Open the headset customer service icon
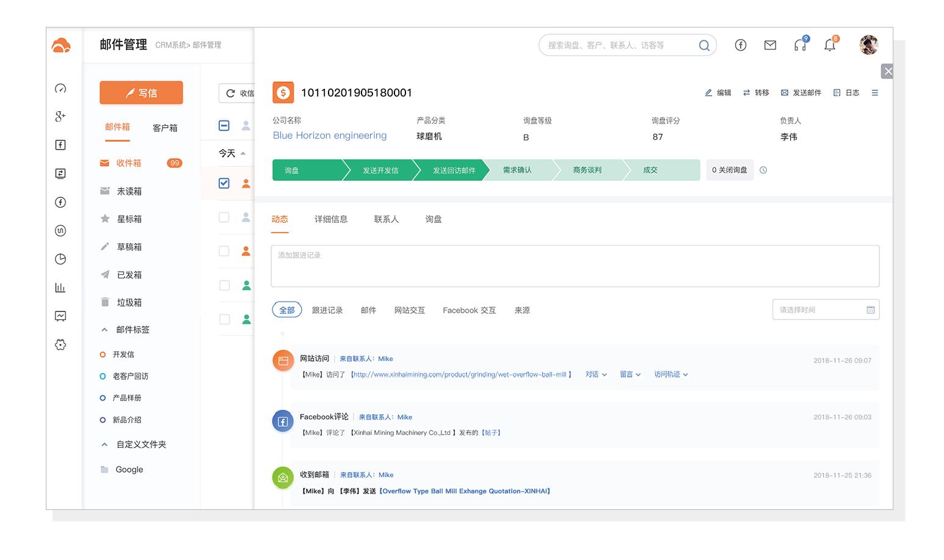This screenshot has width=944, height=560. point(800,45)
